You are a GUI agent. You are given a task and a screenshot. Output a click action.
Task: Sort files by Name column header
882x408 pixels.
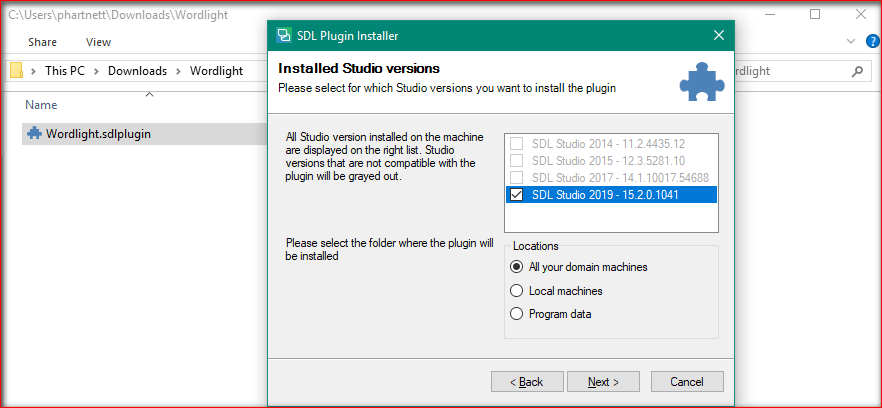(41, 105)
